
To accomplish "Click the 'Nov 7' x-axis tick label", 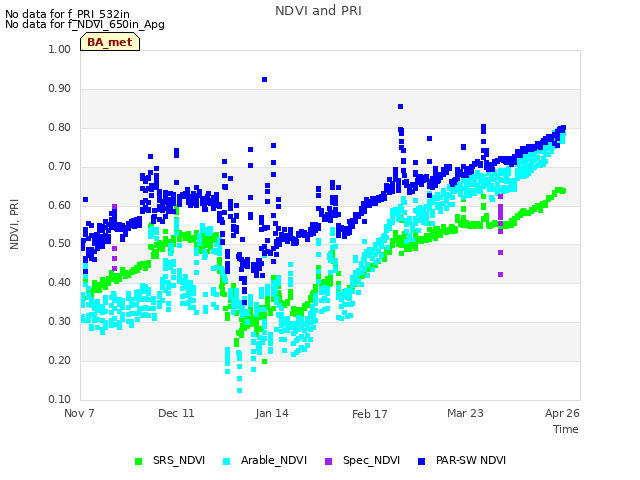I will (x=79, y=413).
